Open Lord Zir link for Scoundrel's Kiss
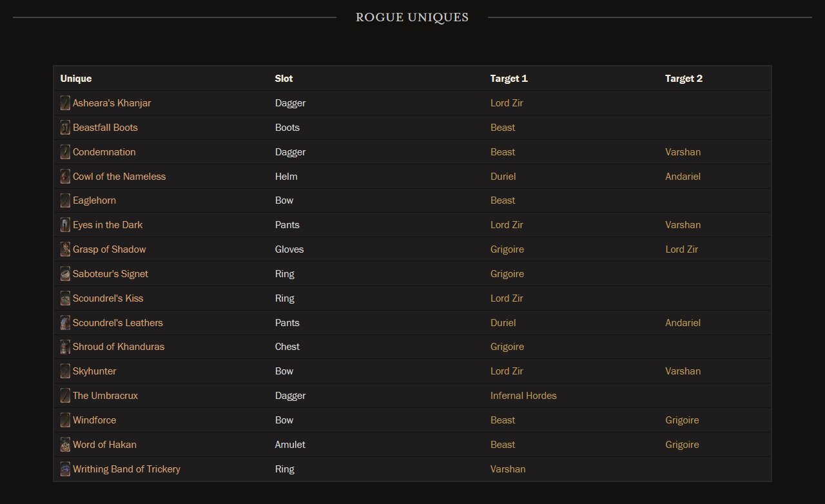This screenshot has height=504, width=825. coord(507,298)
